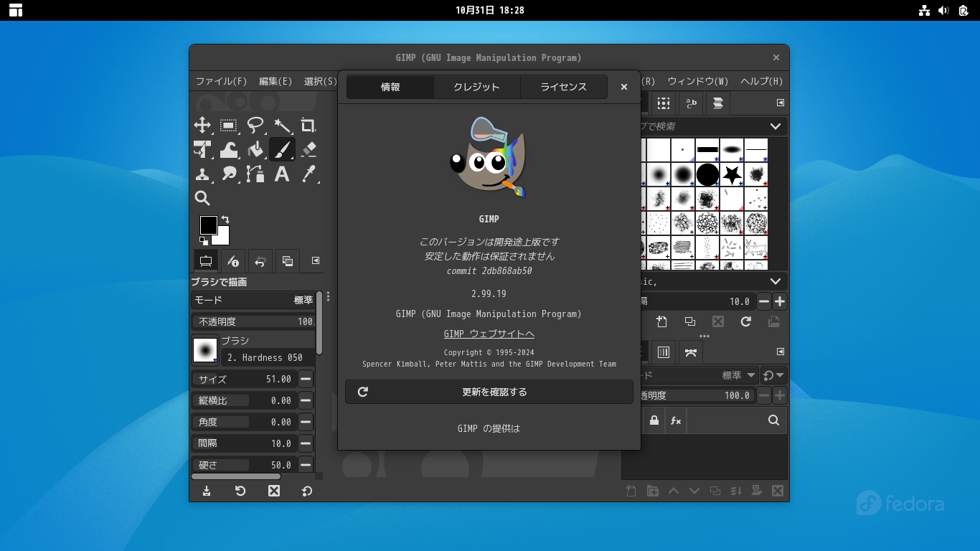Open the 選択(S) menu
This screenshot has height=551, width=980.
(320, 81)
